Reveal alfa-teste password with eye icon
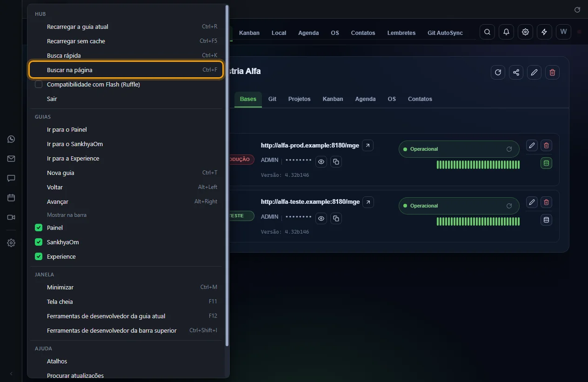588x382 pixels. [x=321, y=218]
